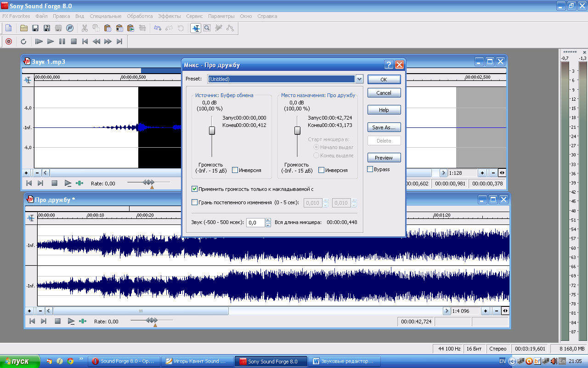Screen dimensions: 588x368
Task: Click the Help button in the dialog
Action: (x=384, y=110)
